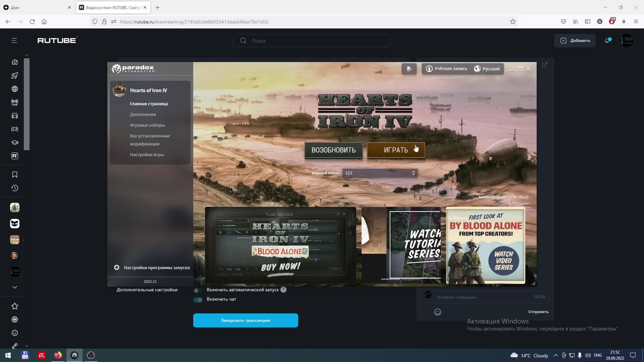Click the LIVE broadcasts sidebar icon
The height and width of the screenshot is (362, 644).
click(15, 102)
